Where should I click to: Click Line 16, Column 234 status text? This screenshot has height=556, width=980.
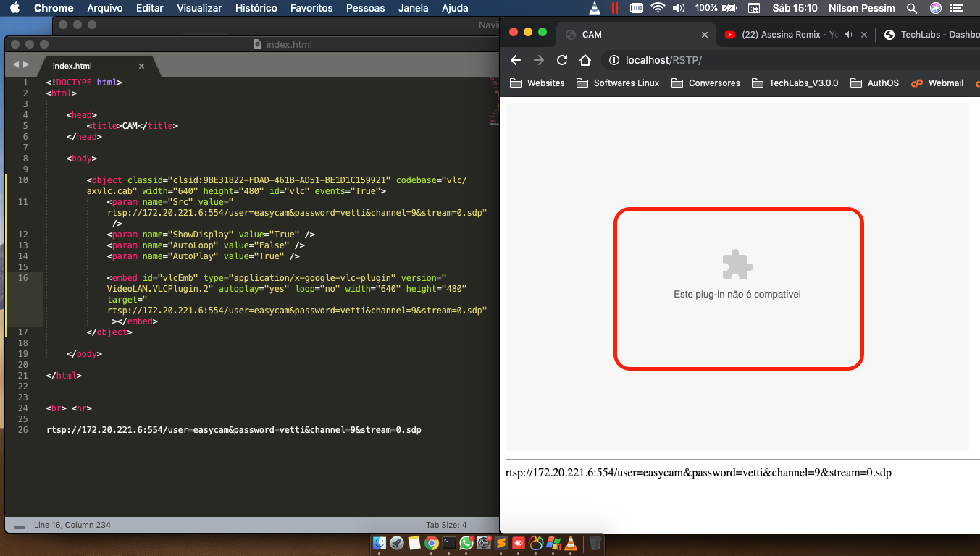pos(72,525)
